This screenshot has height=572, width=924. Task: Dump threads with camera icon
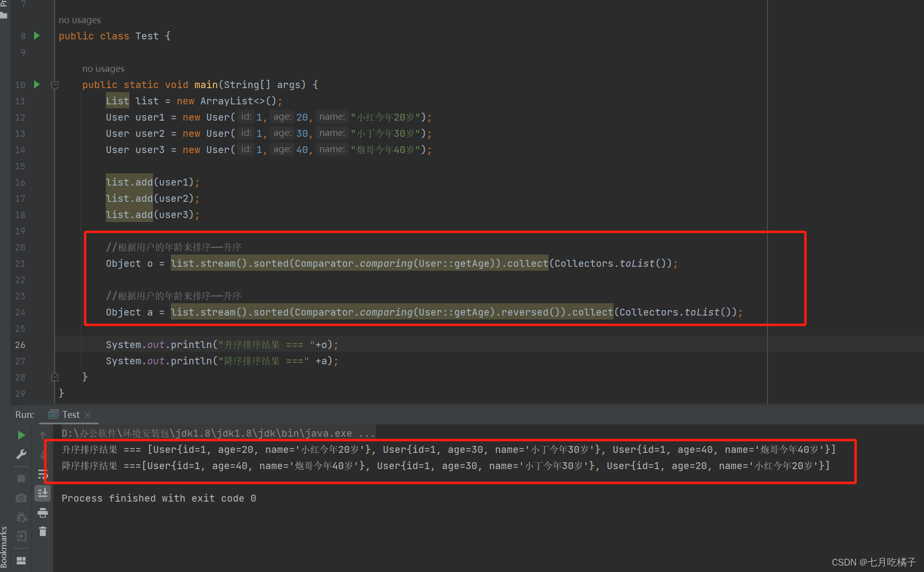(x=21, y=498)
